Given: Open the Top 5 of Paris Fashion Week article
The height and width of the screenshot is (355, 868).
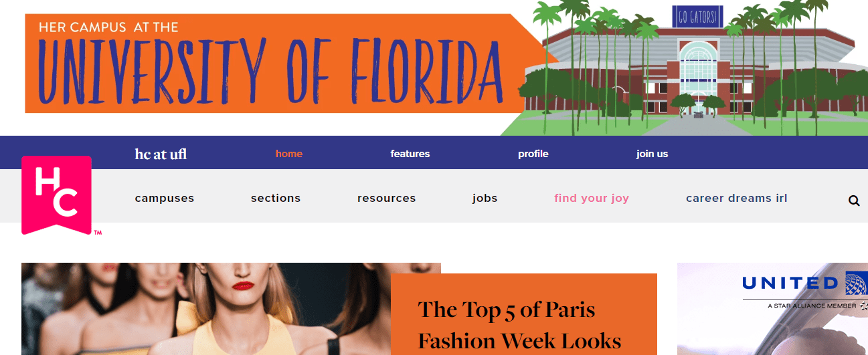Looking at the screenshot, I should click(519, 325).
